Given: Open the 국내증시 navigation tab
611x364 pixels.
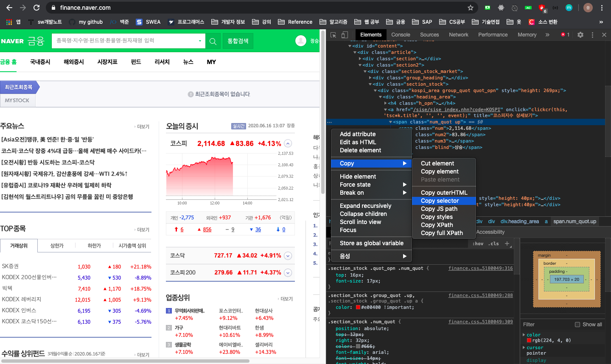Looking at the screenshot, I should tap(40, 62).
